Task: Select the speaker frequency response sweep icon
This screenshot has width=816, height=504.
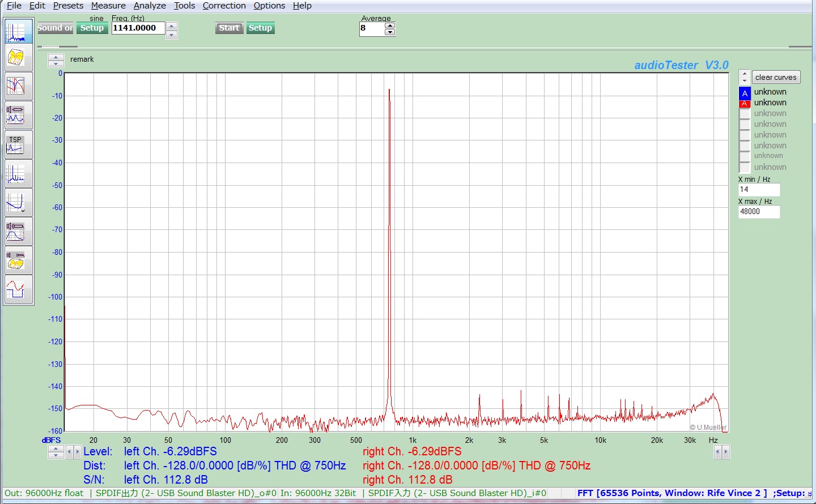Action: pos(18,231)
